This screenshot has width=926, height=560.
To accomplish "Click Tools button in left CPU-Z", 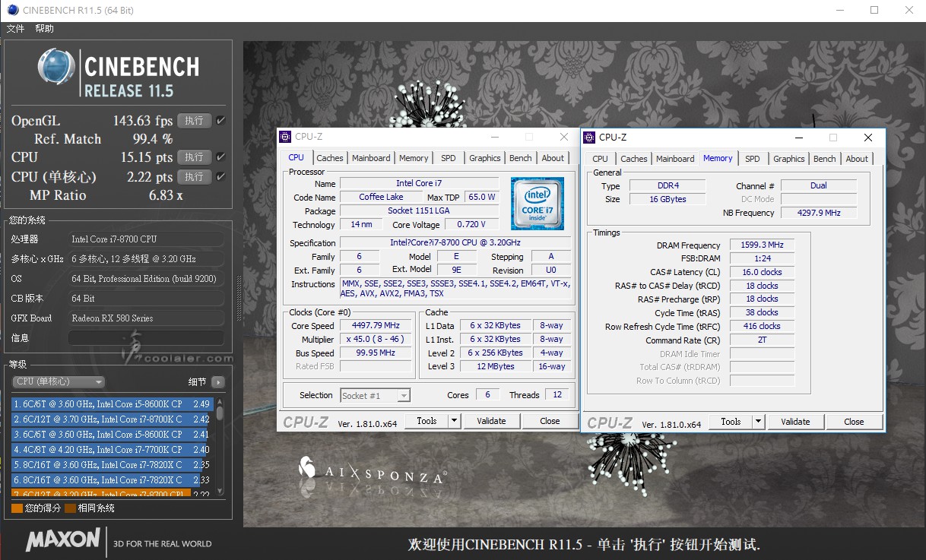I will coord(427,421).
